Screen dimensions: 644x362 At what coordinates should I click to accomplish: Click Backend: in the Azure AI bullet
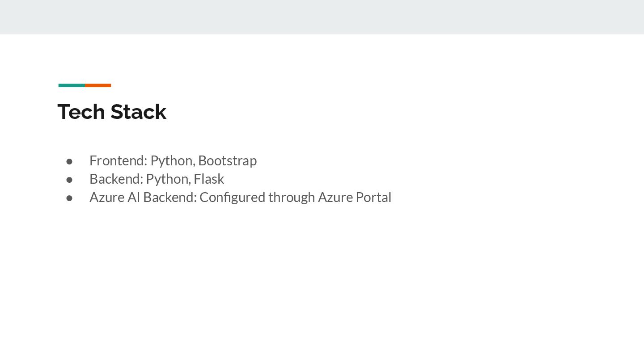pos(170,197)
